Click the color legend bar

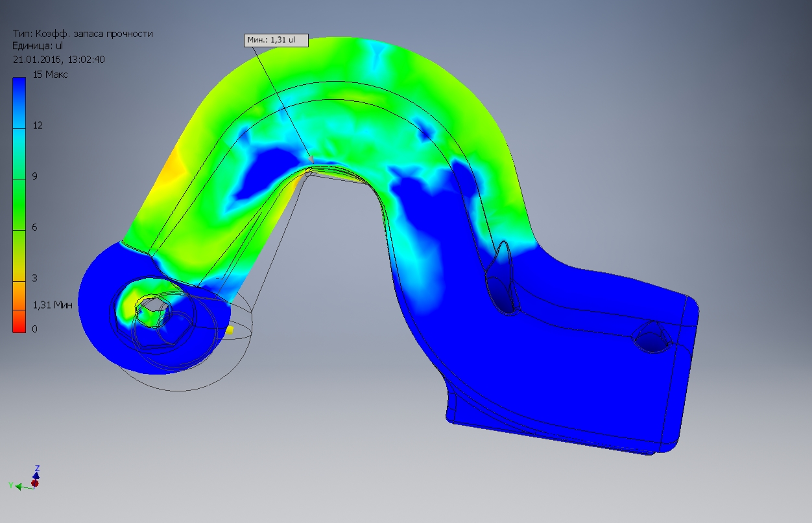(x=19, y=205)
